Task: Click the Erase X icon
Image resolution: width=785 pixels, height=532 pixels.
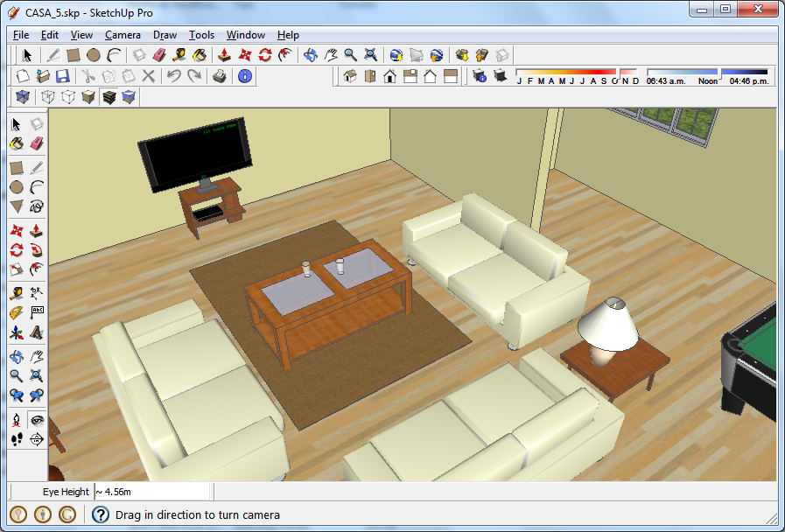Action: (149, 76)
